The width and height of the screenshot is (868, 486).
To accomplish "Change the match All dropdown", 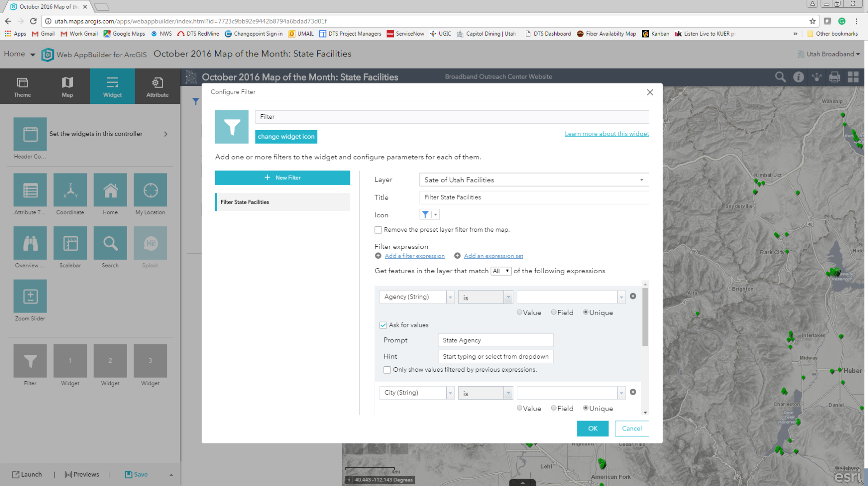I will pos(501,271).
